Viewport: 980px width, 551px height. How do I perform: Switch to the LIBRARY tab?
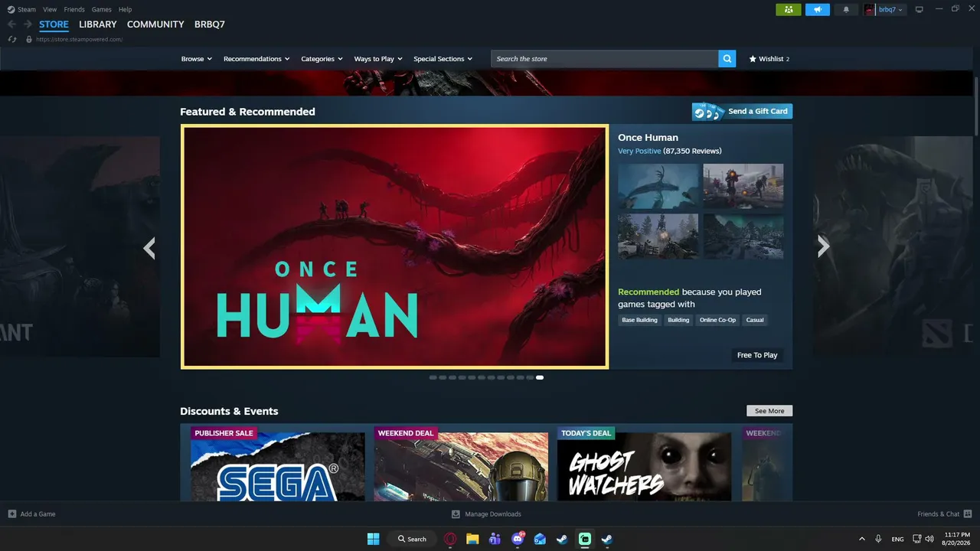[x=98, y=24]
